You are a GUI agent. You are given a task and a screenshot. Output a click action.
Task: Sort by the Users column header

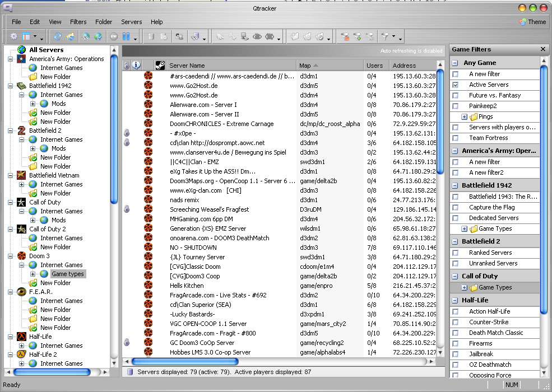point(376,65)
